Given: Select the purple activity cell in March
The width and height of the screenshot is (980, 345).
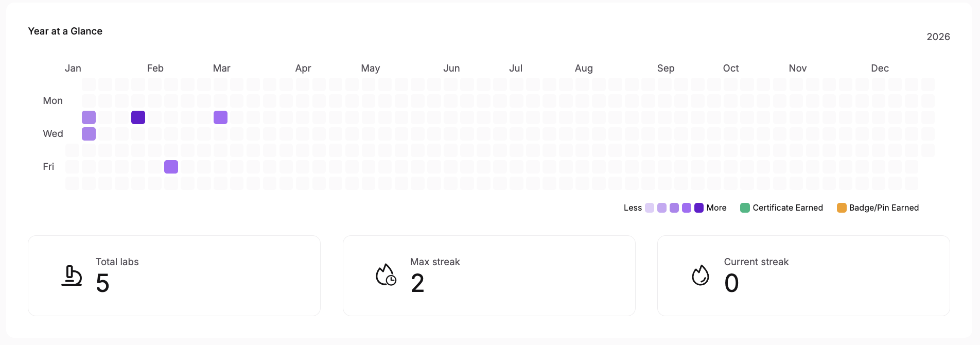Looking at the screenshot, I should coord(220,117).
